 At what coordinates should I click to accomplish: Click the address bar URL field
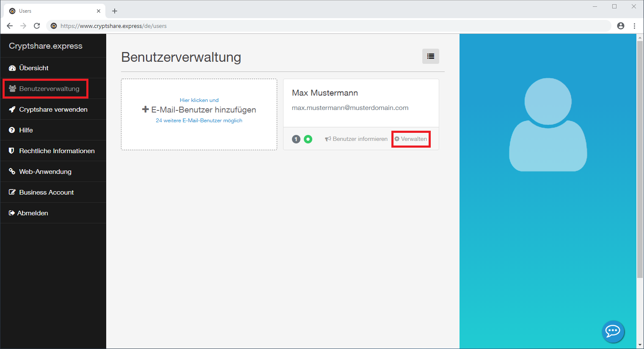296,26
